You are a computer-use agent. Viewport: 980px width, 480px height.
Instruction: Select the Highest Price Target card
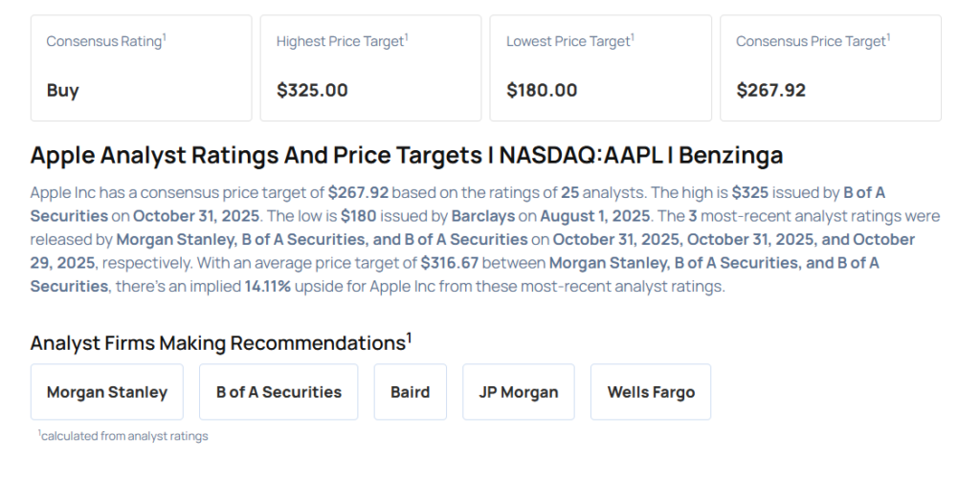(x=371, y=68)
